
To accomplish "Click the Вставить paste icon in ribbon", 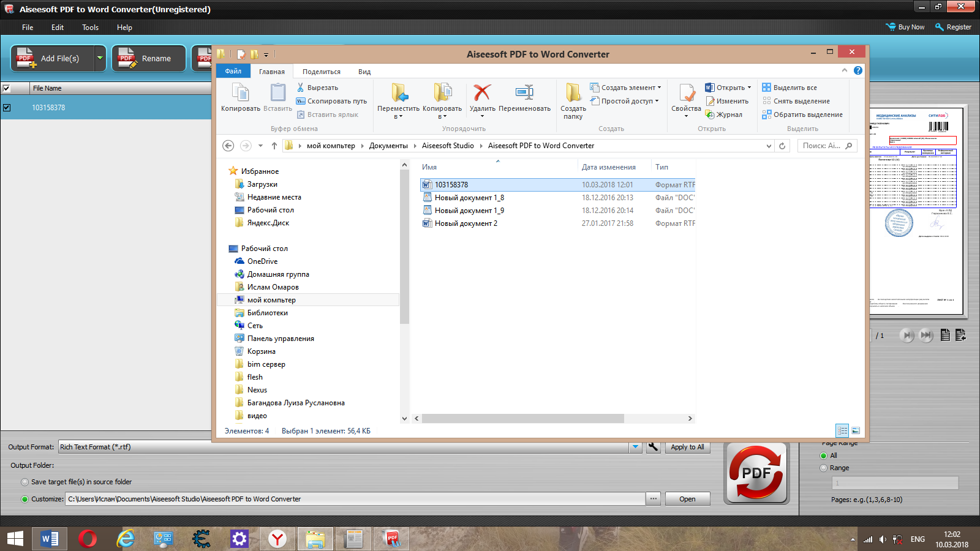I will [x=277, y=97].
